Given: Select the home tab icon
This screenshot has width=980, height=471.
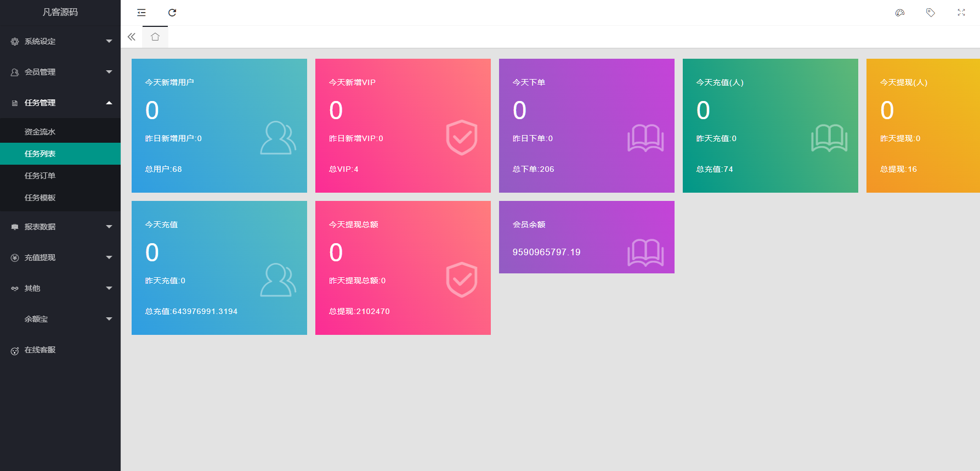Looking at the screenshot, I should point(155,37).
